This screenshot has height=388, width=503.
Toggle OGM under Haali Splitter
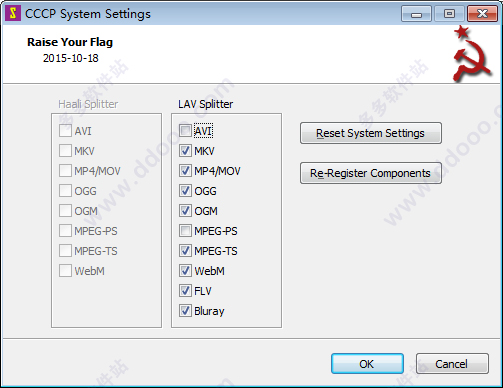point(65,211)
